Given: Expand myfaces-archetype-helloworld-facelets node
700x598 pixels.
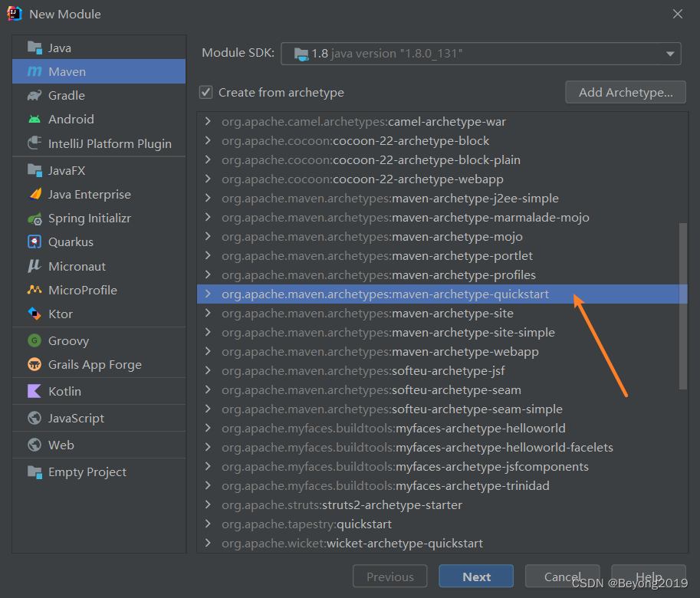Looking at the screenshot, I should (x=208, y=447).
